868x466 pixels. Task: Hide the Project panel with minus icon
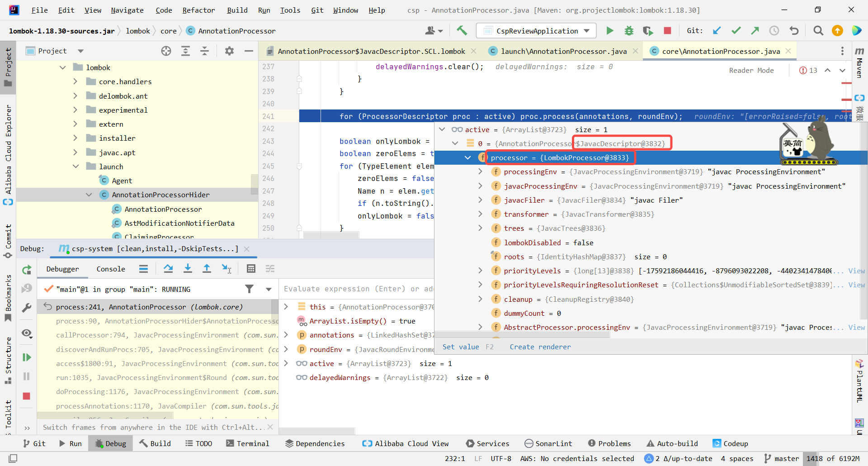249,51
